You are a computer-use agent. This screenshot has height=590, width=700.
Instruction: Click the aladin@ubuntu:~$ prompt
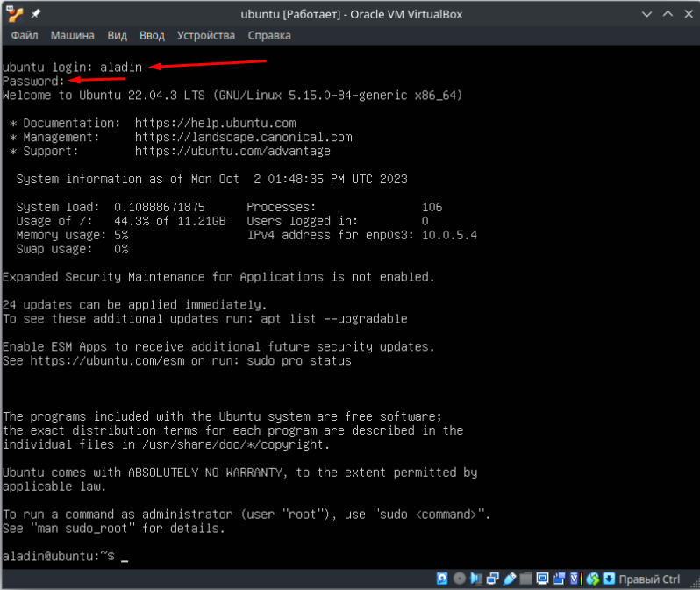coord(59,556)
